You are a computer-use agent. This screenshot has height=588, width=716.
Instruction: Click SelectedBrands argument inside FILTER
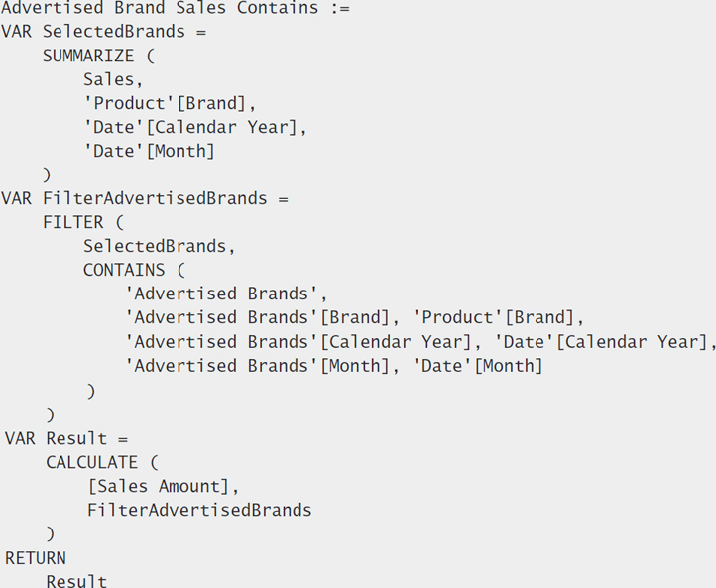coord(155,246)
